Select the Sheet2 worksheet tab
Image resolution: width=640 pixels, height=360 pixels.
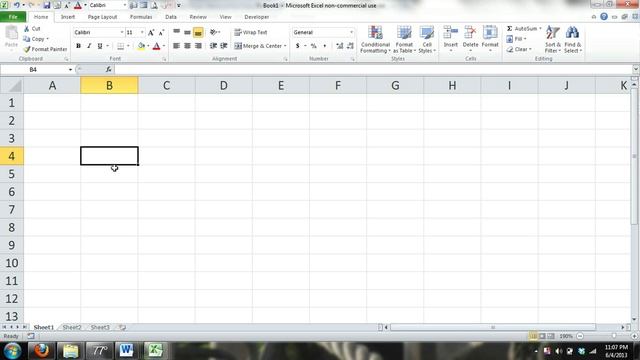coord(72,327)
